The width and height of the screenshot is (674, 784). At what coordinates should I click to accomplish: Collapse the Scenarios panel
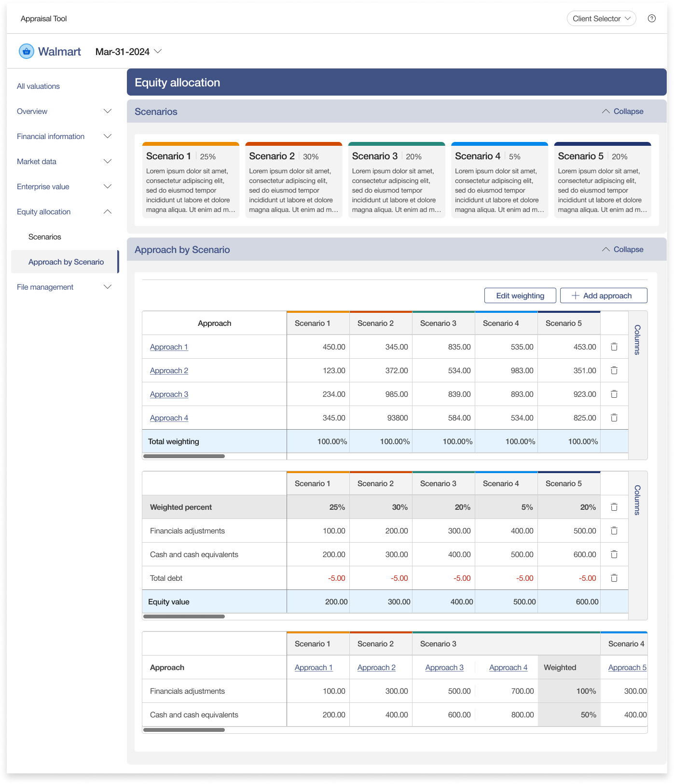pyautogui.click(x=622, y=111)
